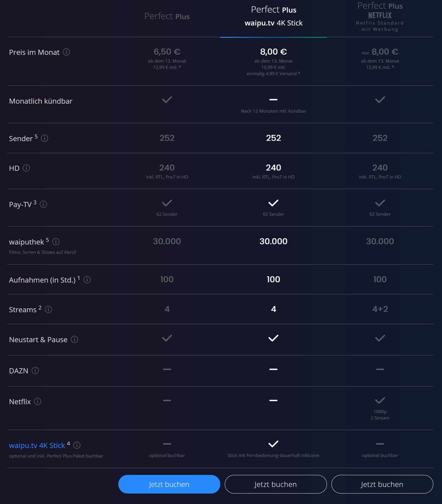Viewport: 442px width, 504px height.
Task: Open info icon next to Preis im Monat
Action: (x=67, y=52)
